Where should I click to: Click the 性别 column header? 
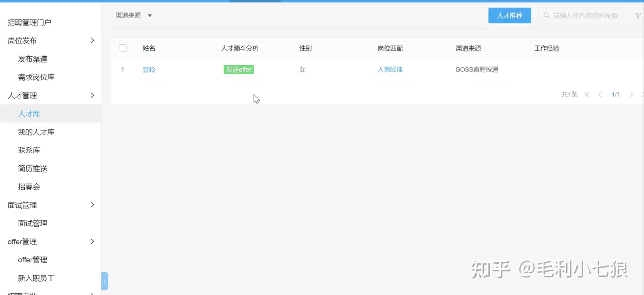click(x=305, y=48)
